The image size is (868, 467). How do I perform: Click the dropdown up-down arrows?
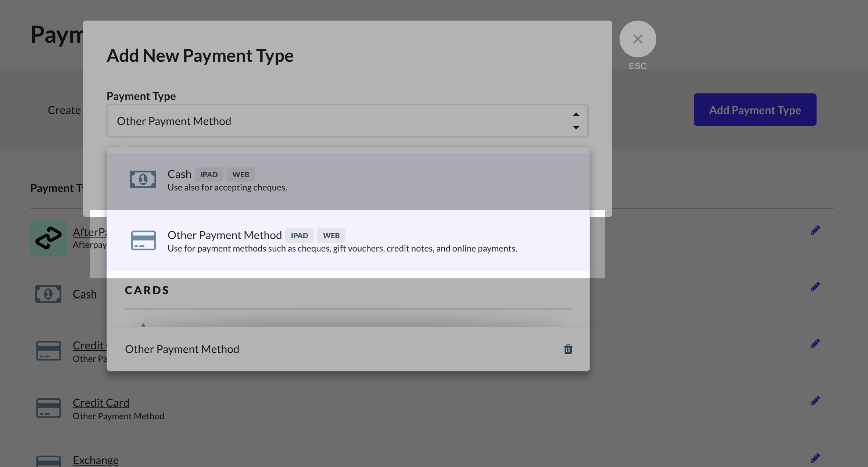tap(576, 121)
